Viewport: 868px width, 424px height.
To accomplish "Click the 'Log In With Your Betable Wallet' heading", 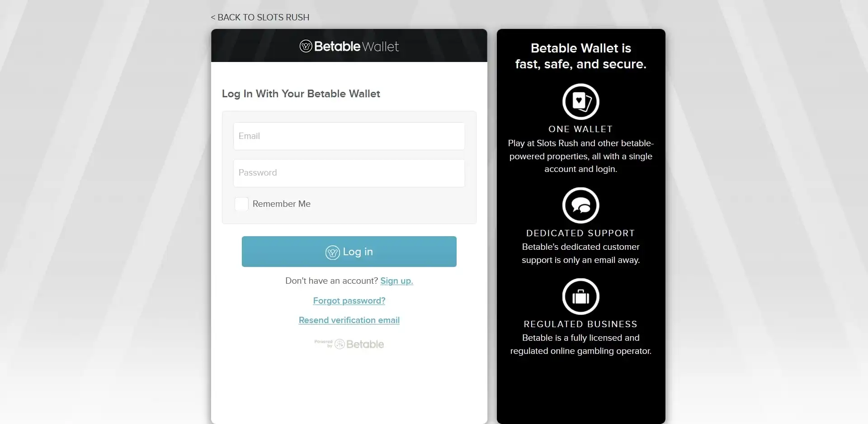I will coord(301,94).
